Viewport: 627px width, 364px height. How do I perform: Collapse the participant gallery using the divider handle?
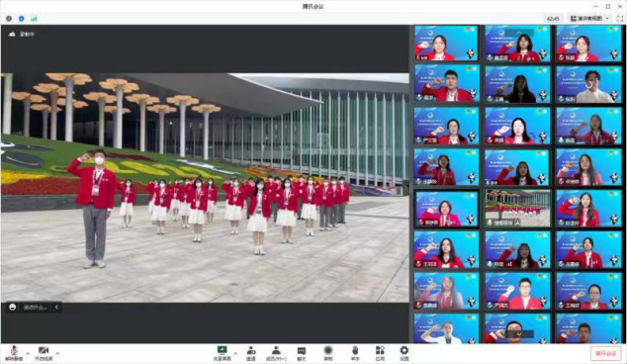(406, 187)
